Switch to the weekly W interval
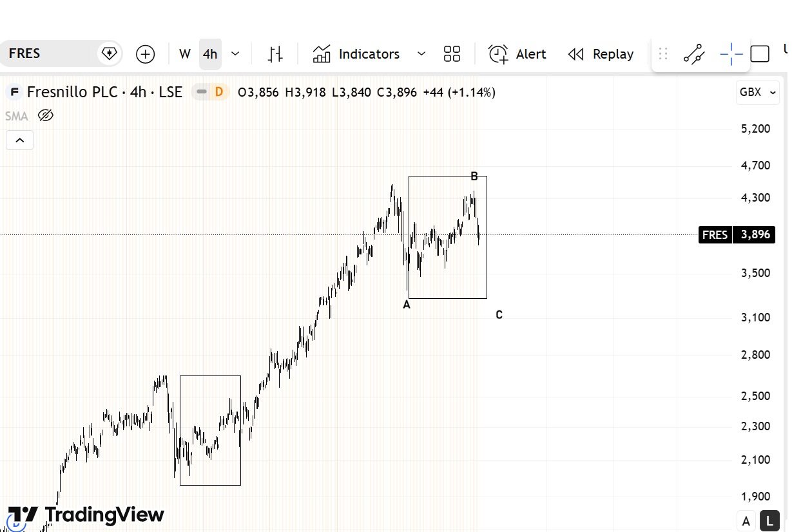The width and height of the screenshot is (792, 532). [185, 54]
